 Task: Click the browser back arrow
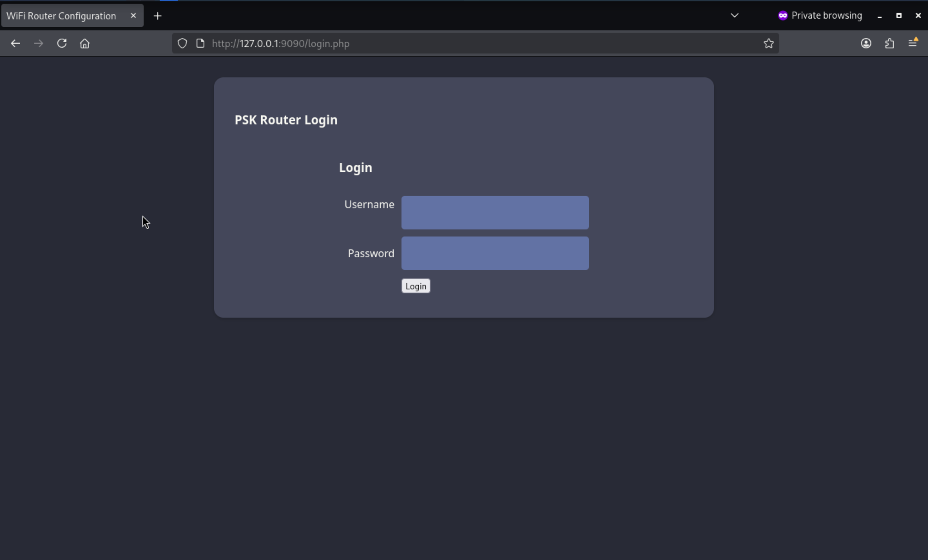15,43
